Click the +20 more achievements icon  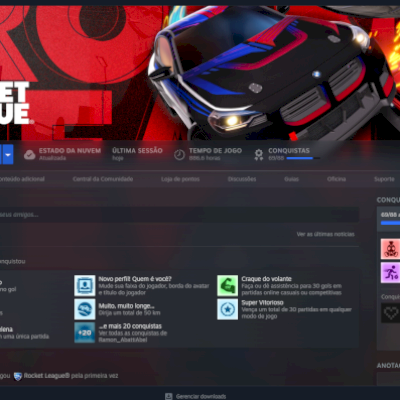coord(85,332)
